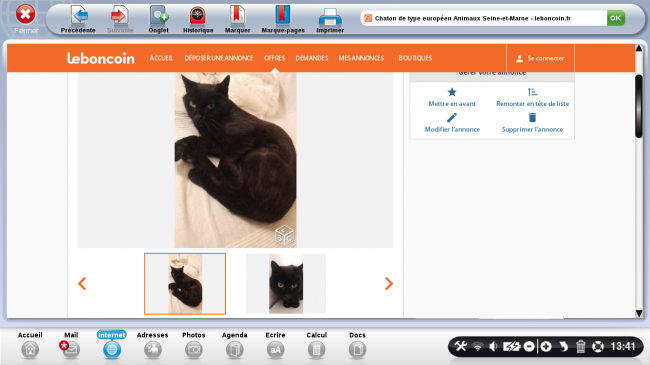Open DEMANDES menu item

[x=312, y=58]
